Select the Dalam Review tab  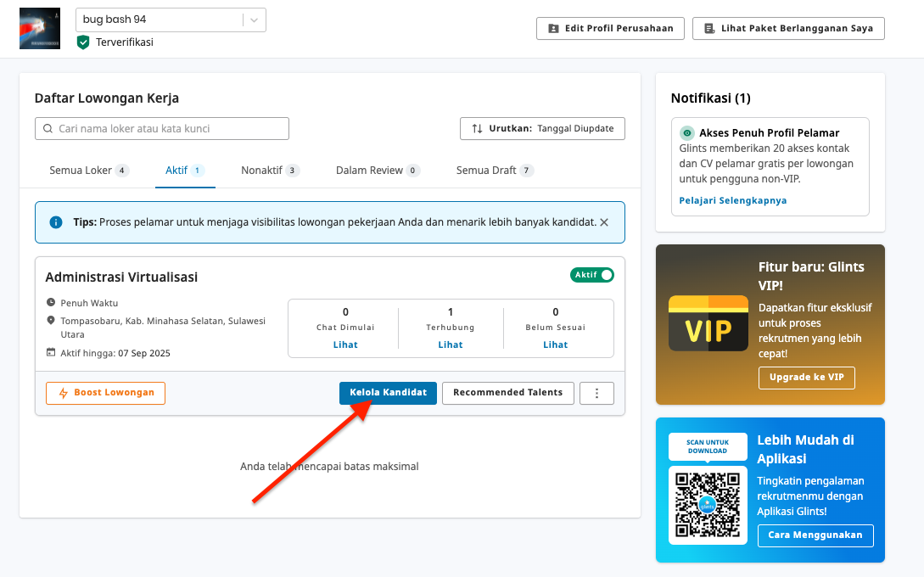[x=378, y=170]
